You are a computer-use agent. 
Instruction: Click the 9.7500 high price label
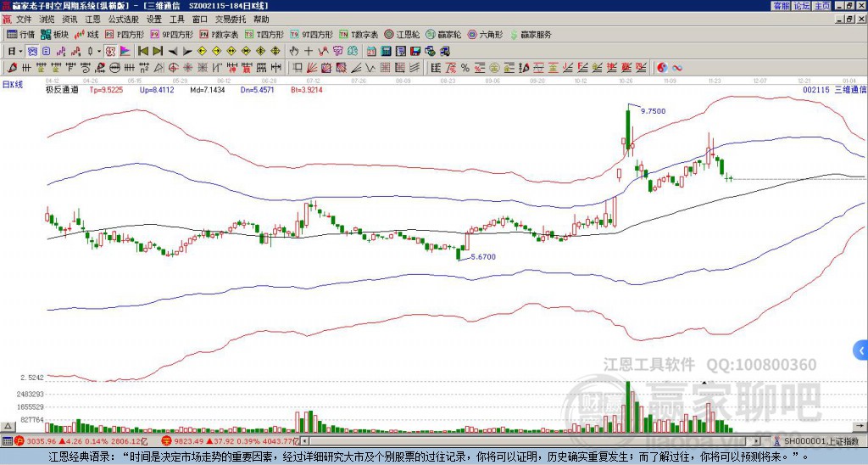click(654, 111)
